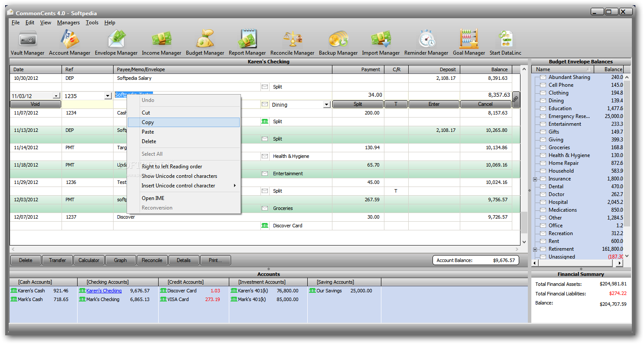The image size is (644, 344).
Task: Click the Print... button
Action: point(215,260)
